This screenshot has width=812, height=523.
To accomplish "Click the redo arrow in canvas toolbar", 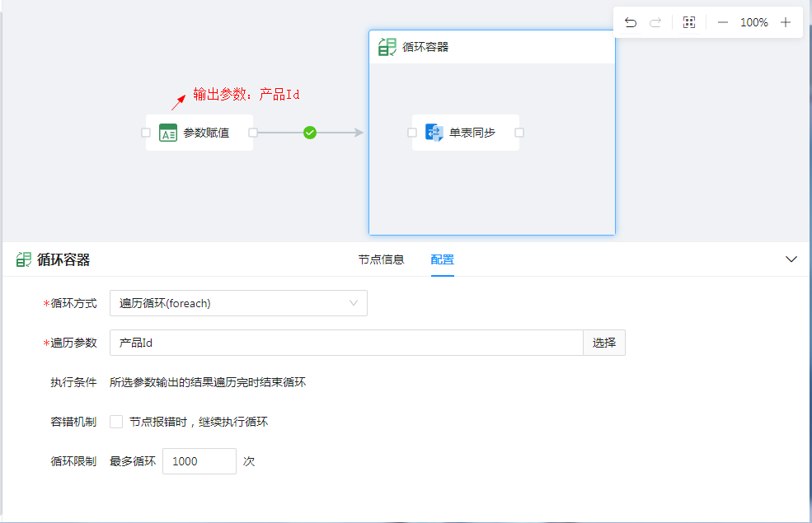I will [x=655, y=23].
